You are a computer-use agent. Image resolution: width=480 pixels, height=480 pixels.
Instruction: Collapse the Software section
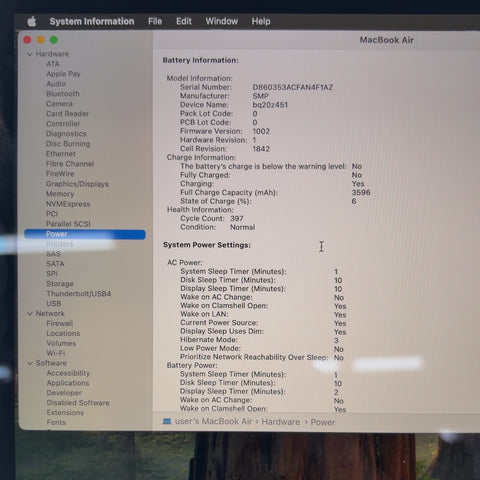click(30, 363)
